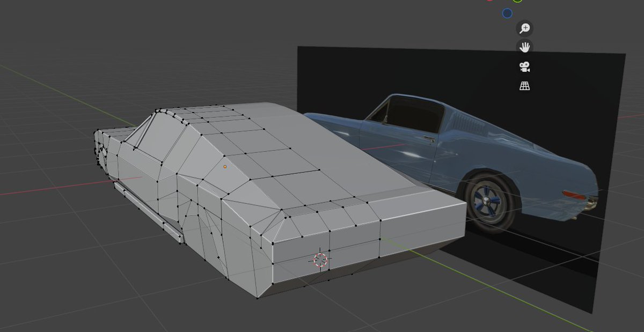Screen dimensions: 644x332
Task: Click the orange origin dot on the car mesh
Action: coord(225,167)
